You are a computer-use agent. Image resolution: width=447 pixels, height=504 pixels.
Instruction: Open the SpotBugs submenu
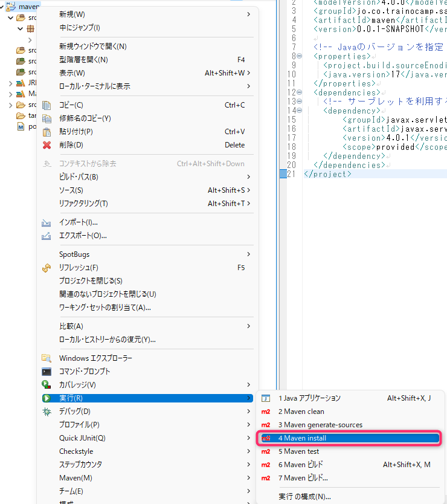pyautogui.click(x=148, y=254)
